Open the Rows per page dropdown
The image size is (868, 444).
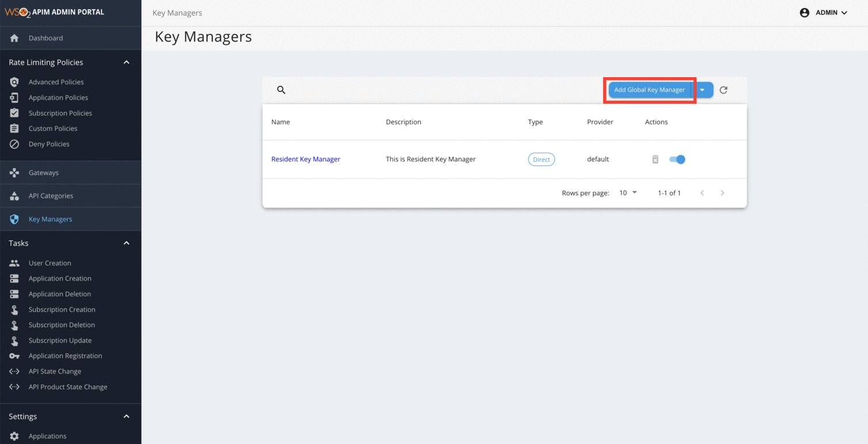628,193
